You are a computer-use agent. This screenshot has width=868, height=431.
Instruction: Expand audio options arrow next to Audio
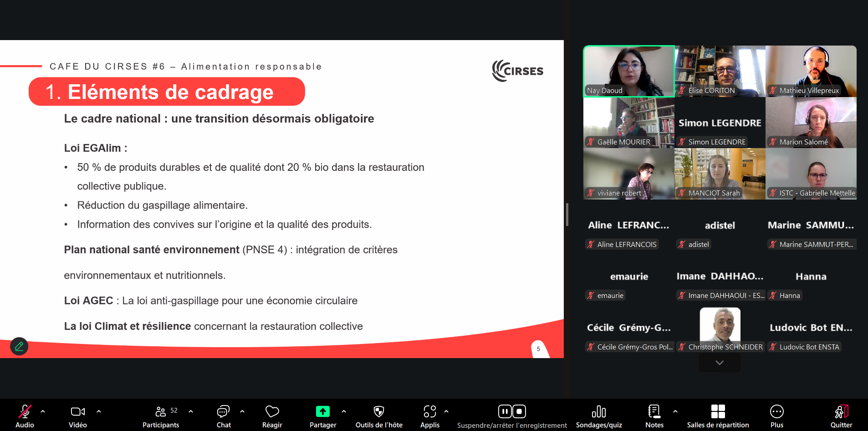pyautogui.click(x=43, y=411)
